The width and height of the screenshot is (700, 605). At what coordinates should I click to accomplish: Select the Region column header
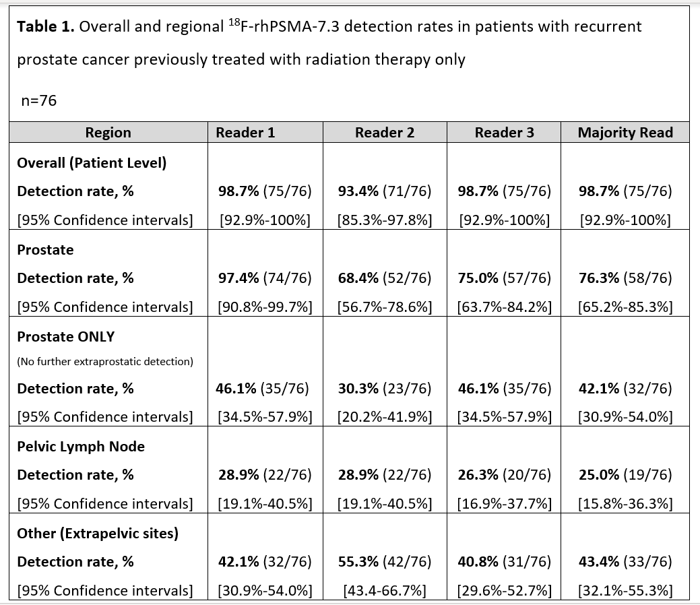point(108,133)
